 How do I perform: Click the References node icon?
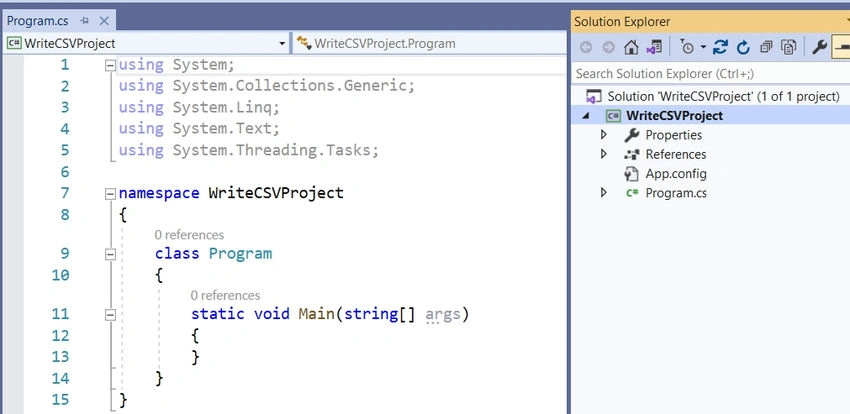click(631, 154)
